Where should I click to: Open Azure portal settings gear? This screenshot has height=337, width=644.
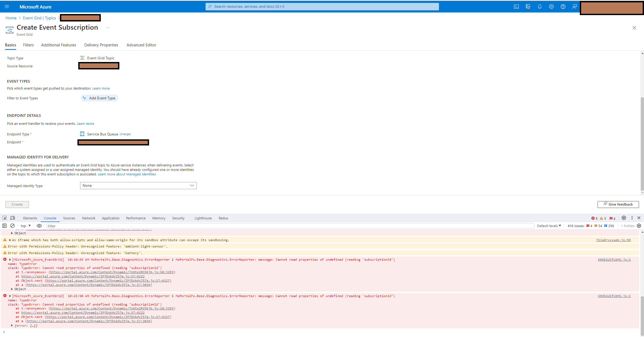tap(551, 7)
